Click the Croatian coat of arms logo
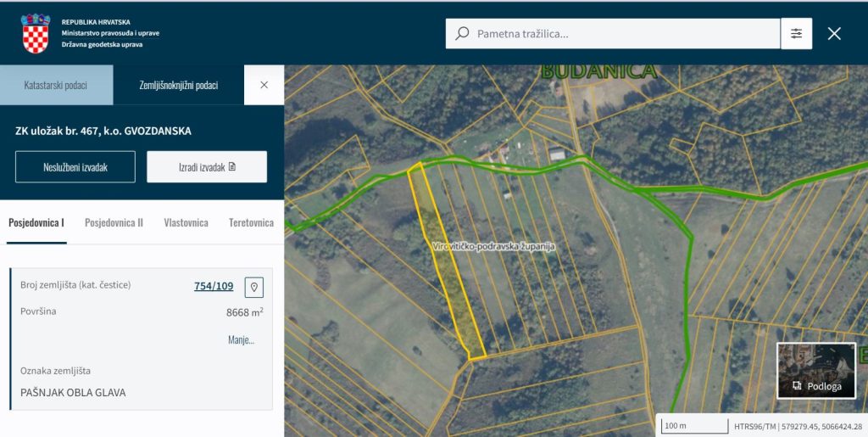The image size is (868, 437). [36, 33]
